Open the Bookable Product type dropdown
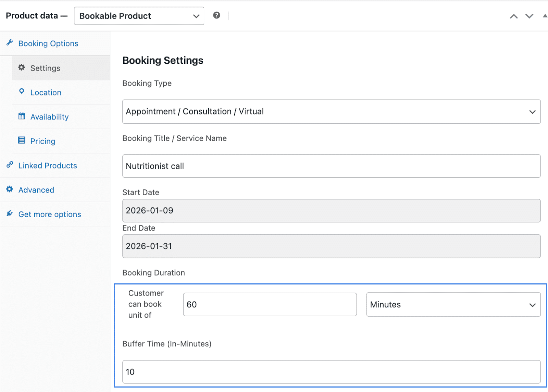548x392 pixels. pos(139,16)
